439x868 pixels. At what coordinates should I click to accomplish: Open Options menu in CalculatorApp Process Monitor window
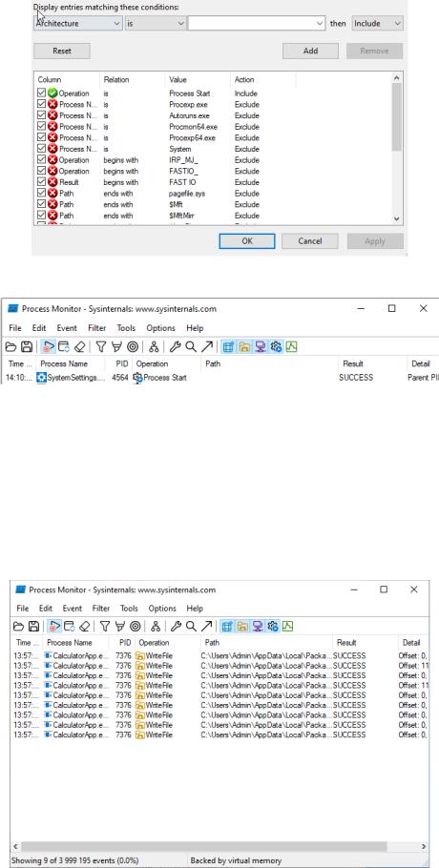point(162,608)
